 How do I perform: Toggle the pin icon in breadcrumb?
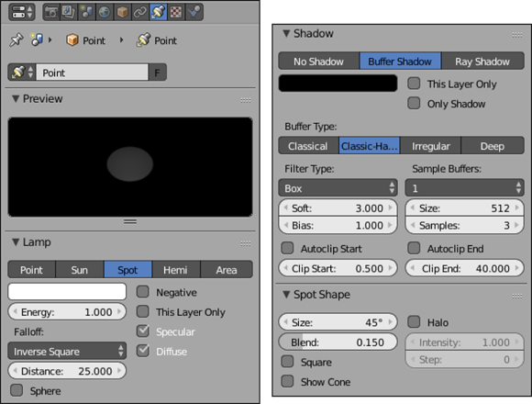(17, 40)
